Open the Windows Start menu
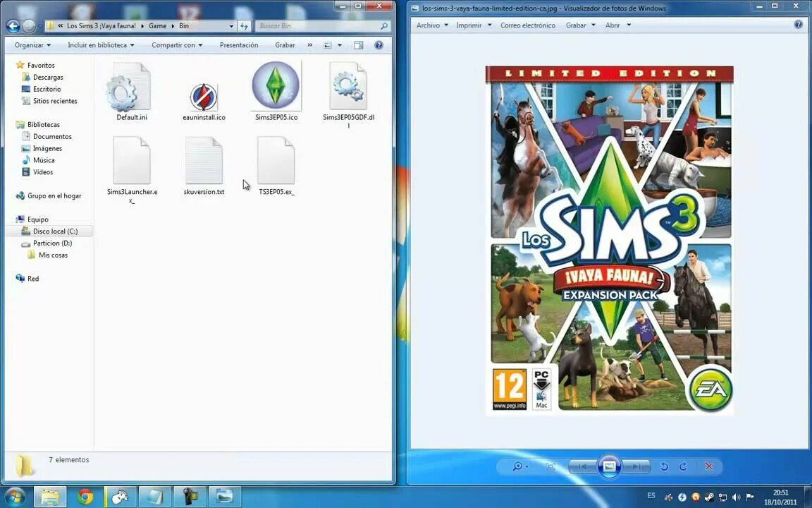 (x=15, y=497)
